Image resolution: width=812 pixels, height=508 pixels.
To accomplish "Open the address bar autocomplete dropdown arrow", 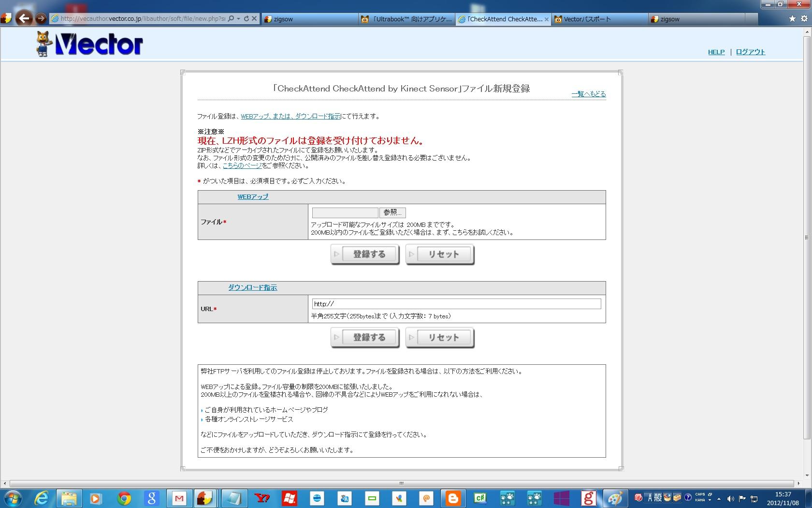I will (x=238, y=19).
